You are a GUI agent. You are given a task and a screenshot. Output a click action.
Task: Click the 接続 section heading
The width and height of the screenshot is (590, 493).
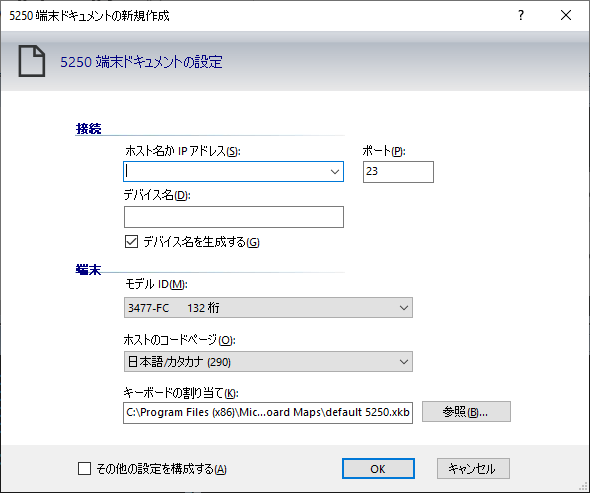[88, 129]
